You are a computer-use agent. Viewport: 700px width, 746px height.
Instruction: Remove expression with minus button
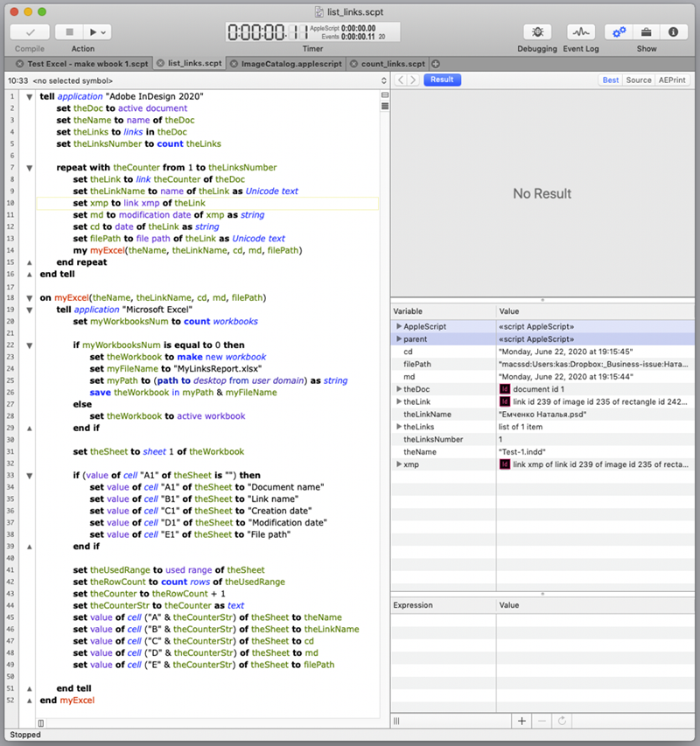point(542,722)
